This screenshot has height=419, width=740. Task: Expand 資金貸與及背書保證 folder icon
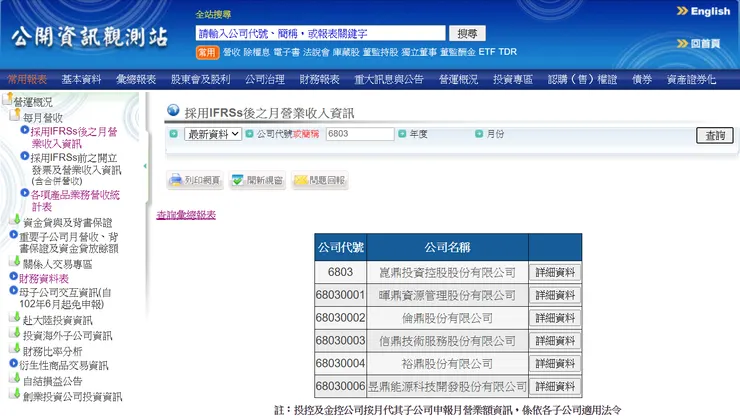[x=15, y=220]
